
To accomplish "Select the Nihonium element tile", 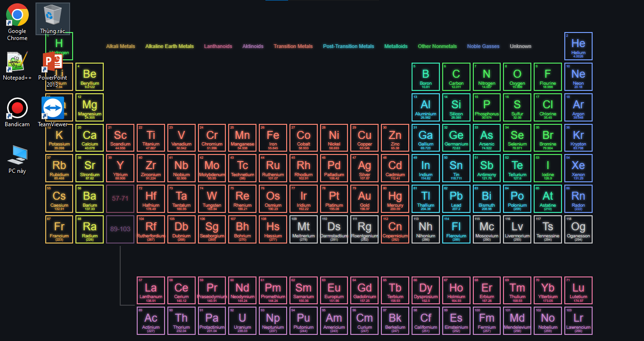I will (x=426, y=229).
